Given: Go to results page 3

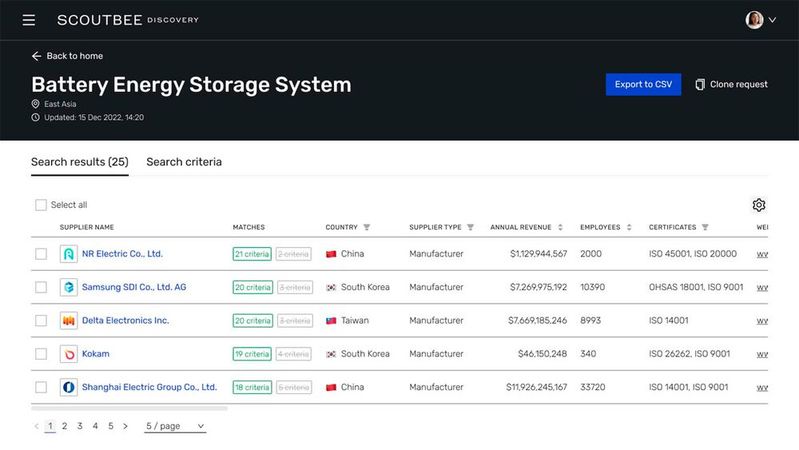Looking at the screenshot, I should [79, 426].
